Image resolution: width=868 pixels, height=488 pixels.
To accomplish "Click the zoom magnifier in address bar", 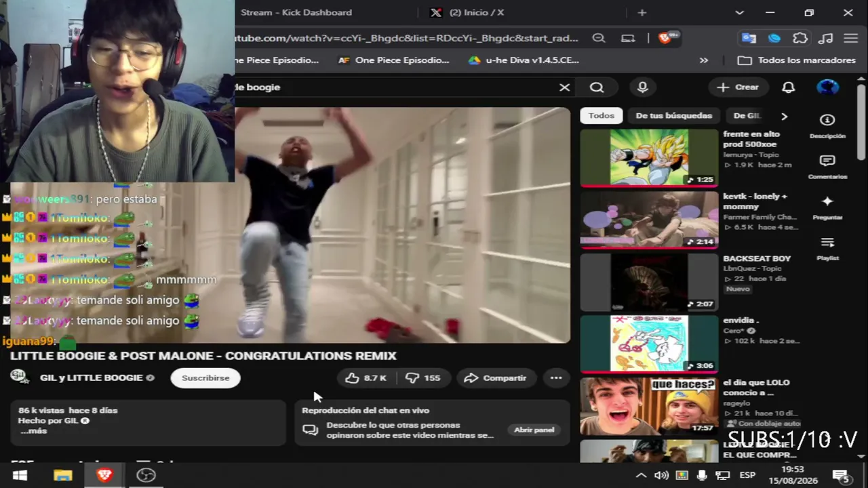I will tap(599, 38).
